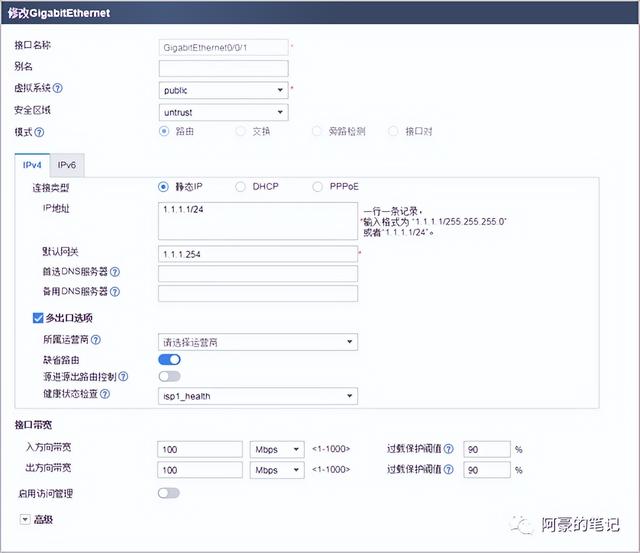The image size is (640, 553).
Task: Select 路由 mode radio button
Action: click(164, 131)
